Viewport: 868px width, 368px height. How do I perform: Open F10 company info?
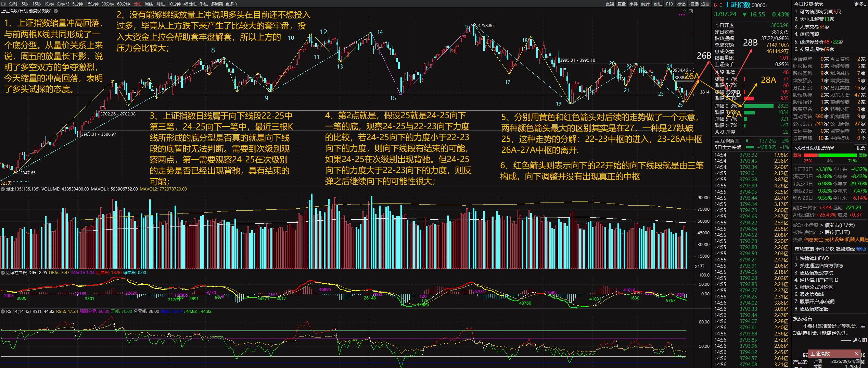[x=669, y=4]
